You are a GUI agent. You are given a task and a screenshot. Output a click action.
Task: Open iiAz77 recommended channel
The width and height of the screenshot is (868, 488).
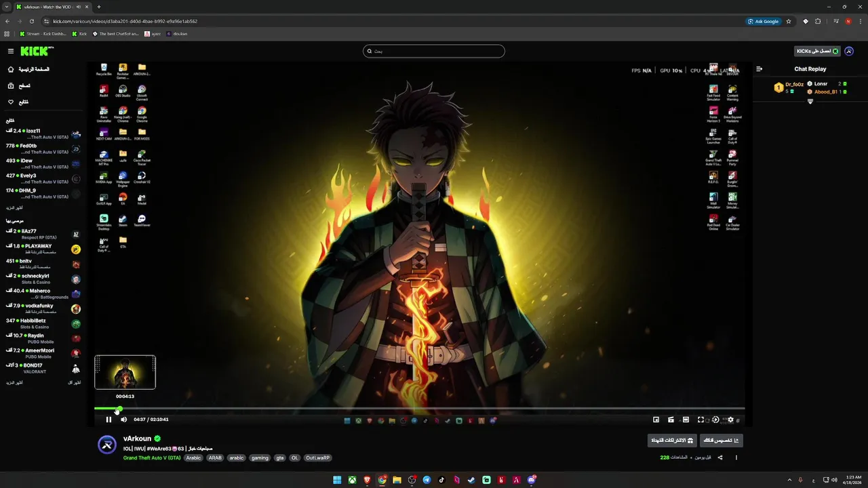click(x=43, y=234)
